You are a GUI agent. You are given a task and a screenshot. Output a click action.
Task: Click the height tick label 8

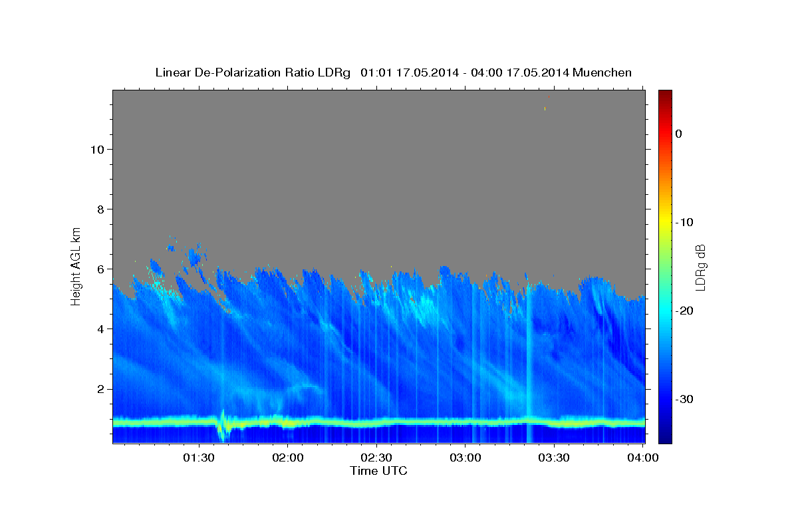click(100, 209)
